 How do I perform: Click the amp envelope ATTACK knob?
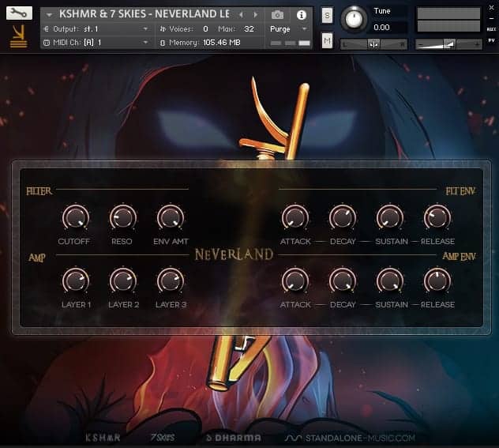click(x=295, y=280)
